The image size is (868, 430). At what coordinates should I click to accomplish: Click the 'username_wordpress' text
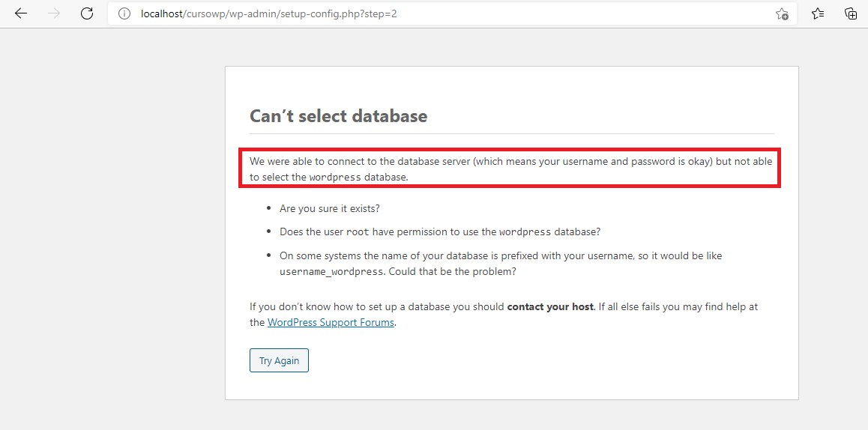click(331, 272)
